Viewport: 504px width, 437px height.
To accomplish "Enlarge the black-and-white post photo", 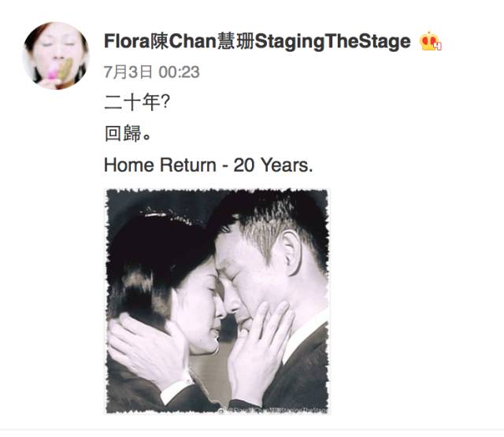I will (x=217, y=301).
